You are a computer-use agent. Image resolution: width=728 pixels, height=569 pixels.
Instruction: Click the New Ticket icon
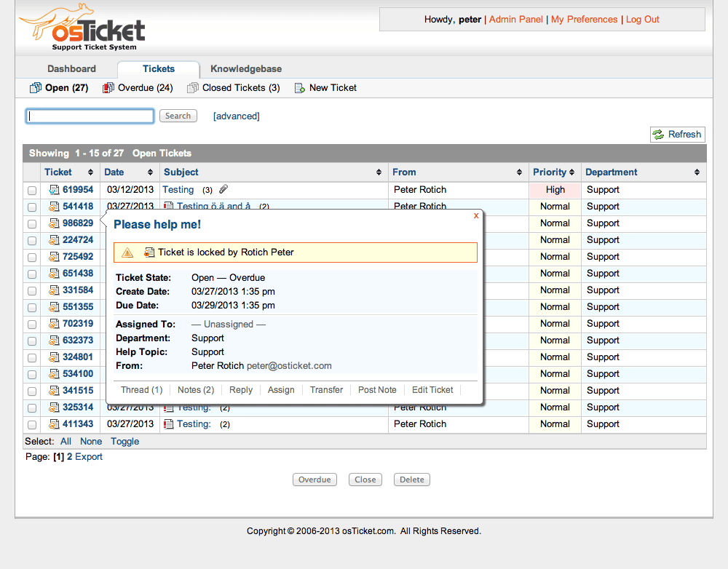[300, 88]
